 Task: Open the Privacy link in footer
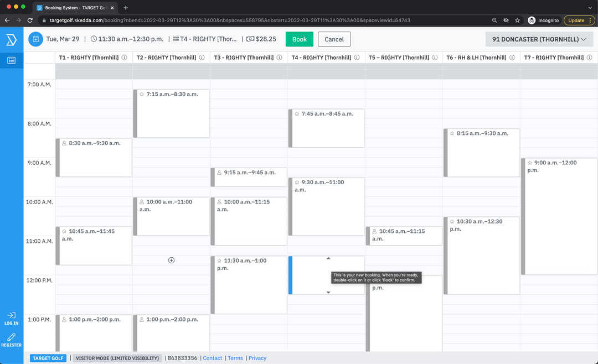pyautogui.click(x=257, y=358)
